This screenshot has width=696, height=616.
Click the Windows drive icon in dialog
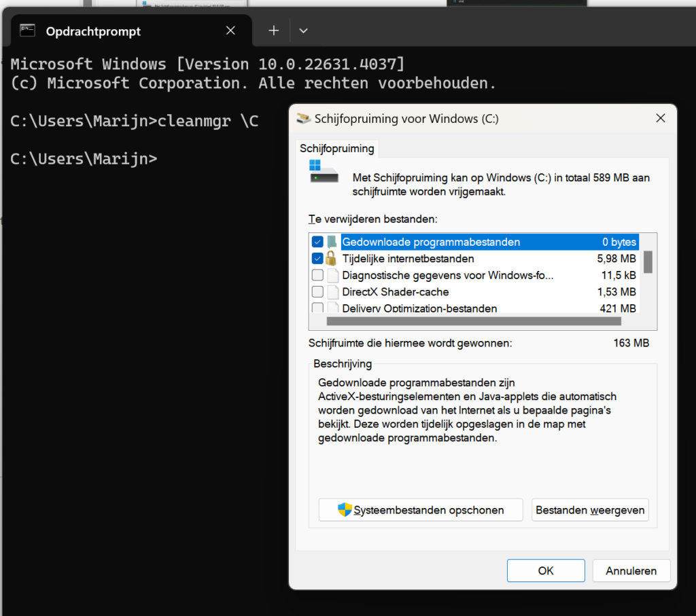323,172
